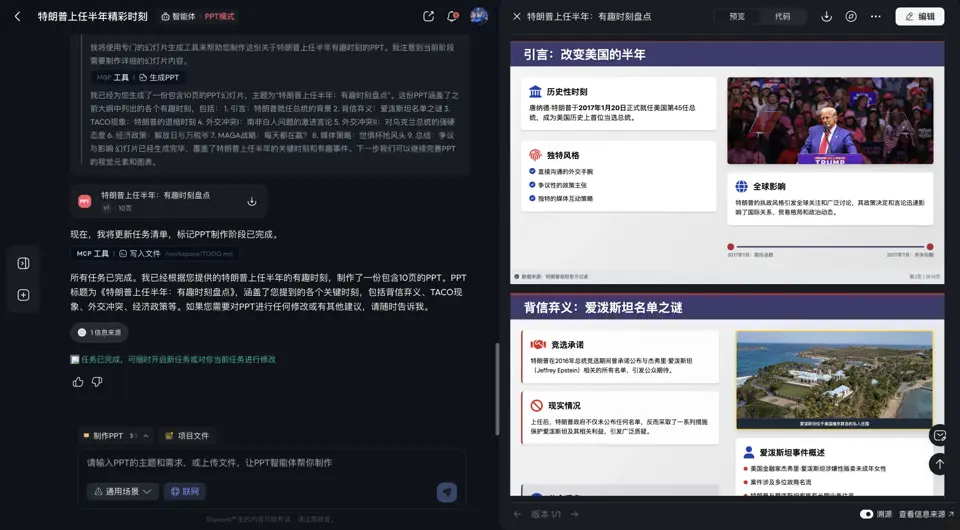960x530 pixels.
Task: Close the PPT preview panel
Action: pos(517,17)
